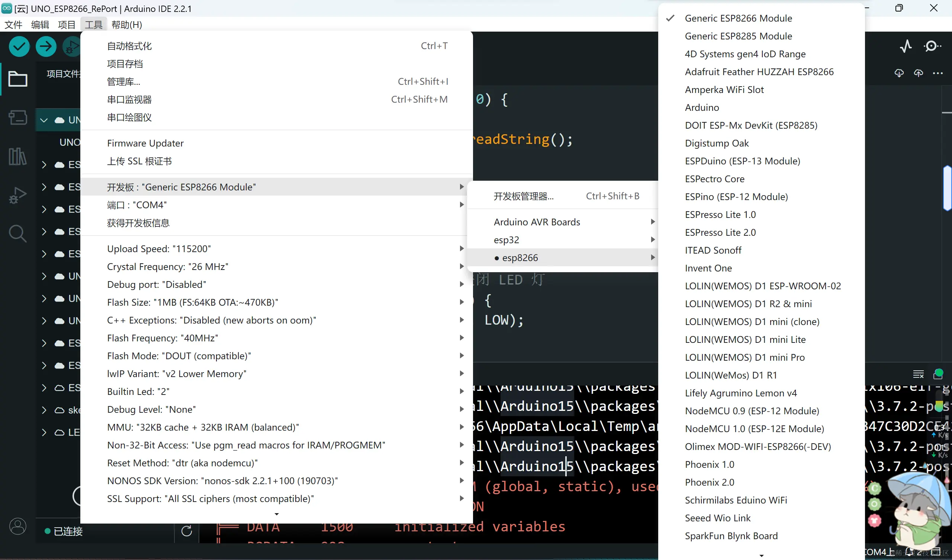
Task: Open the Library Manager sidebar icon
Action: tap(18, 156)
